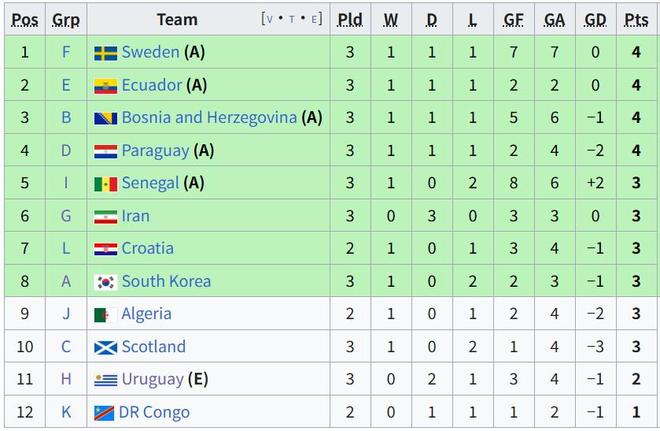Click the Scotland flag icon
The width and height of the screenshot is (660, 431).
106,348
